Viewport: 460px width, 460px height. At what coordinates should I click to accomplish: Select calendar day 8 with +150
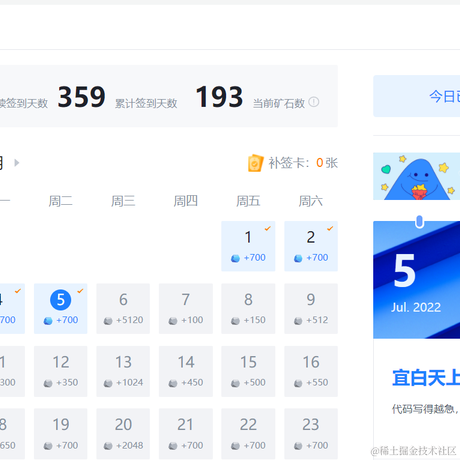point(248,308)
